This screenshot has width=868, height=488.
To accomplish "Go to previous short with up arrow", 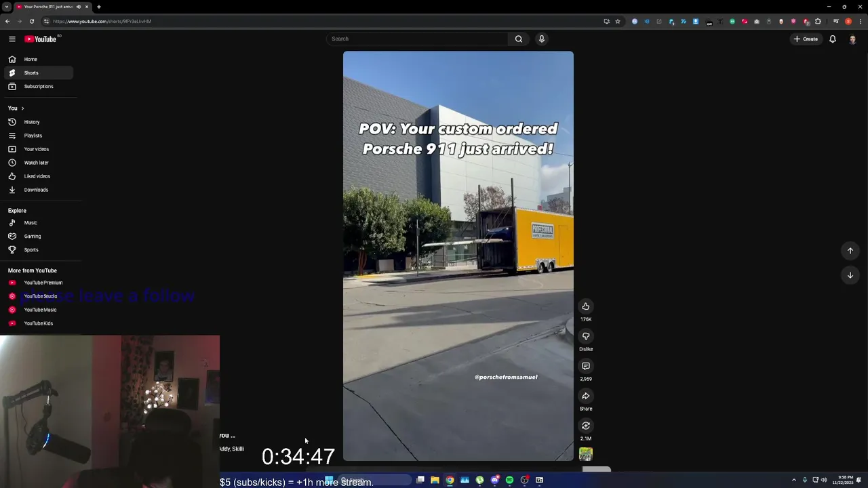I will pos(850,251).
